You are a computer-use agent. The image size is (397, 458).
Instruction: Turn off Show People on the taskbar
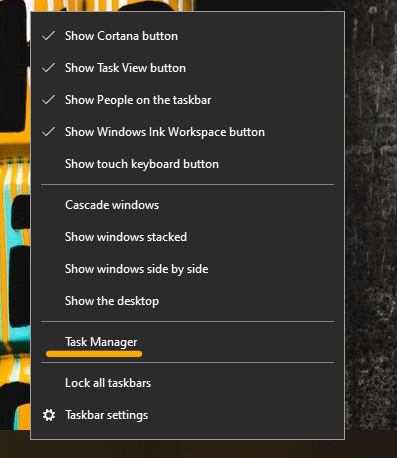pos(187,100)
